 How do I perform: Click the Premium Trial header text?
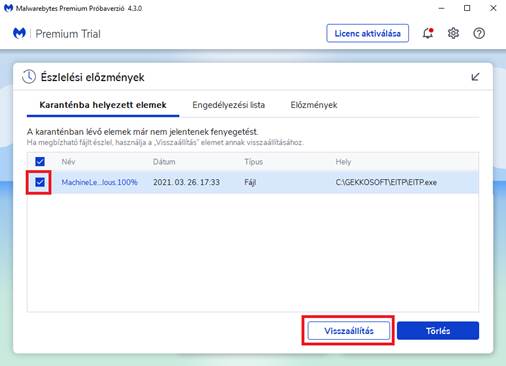pyautogui.click(x=68, y=34)
